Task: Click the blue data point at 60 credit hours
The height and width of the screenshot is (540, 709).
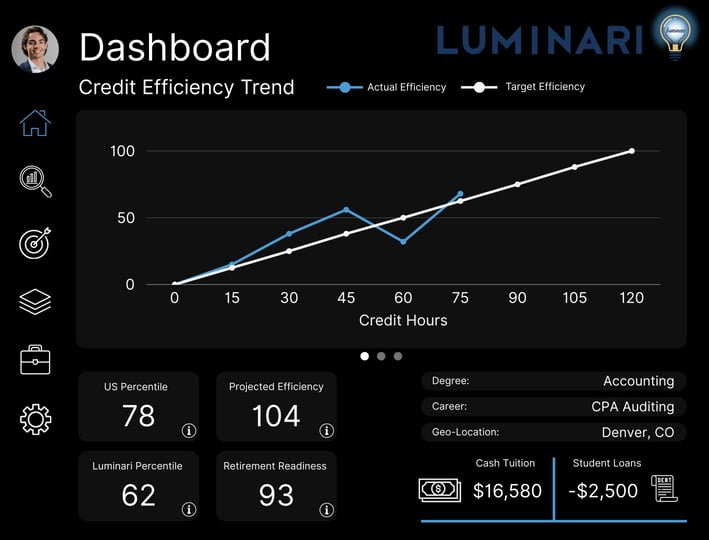Action: (403, 242)
